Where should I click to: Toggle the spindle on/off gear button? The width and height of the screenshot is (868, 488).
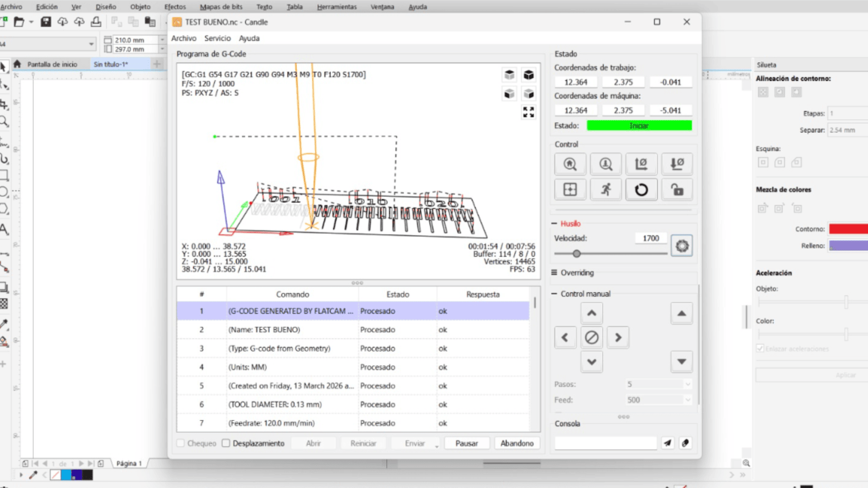(x=682, y=246)
